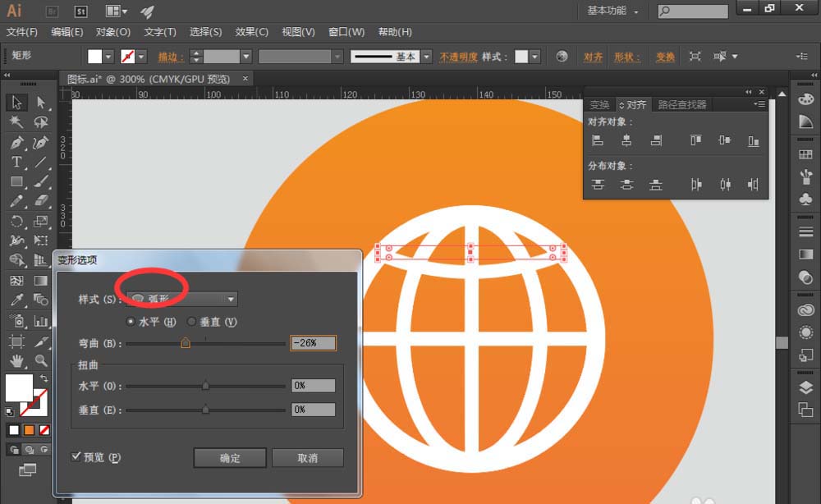The width and height of the screenshot is (821, 504).
Task: Open the Layers panel icon in dock
Action: [x=806, y=387]
